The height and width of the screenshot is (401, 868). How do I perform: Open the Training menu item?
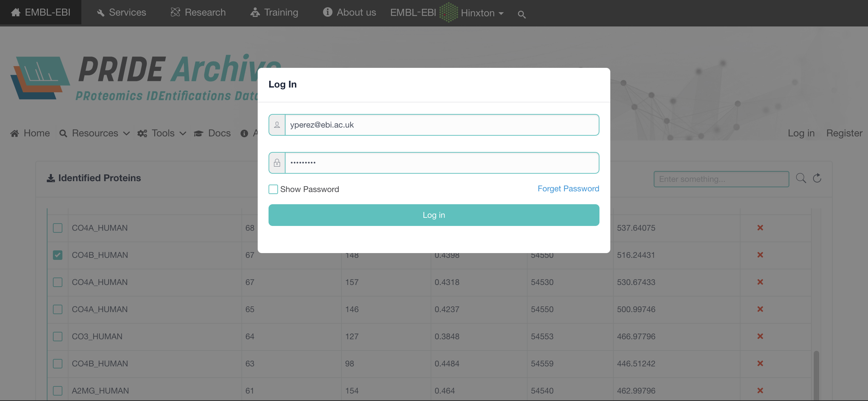(x=281, y=12)
